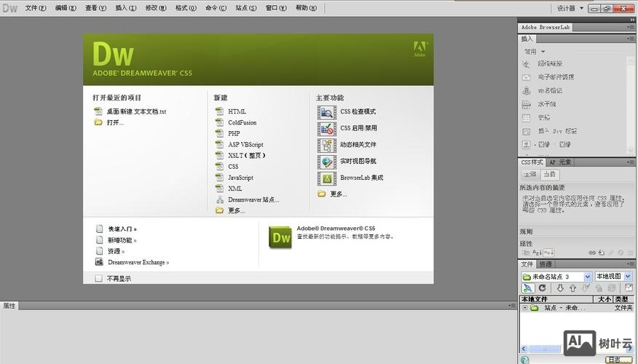
Task: Click the PHP new document icon
Action: (x=220, y=133)
